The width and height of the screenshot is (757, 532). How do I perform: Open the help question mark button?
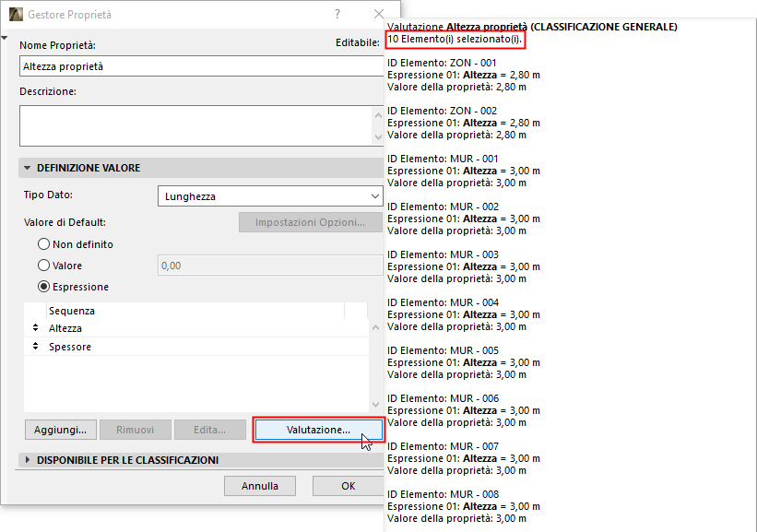337,14
